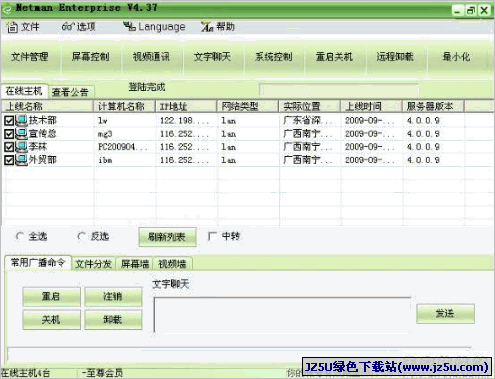Screen dimensions: 495x379
Task: Open 文字聊天 from the toolbar
Action: tap(213, 57)
